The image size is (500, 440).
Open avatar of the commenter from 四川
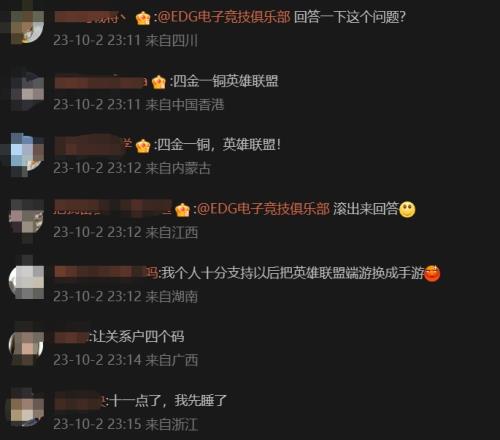26,23
